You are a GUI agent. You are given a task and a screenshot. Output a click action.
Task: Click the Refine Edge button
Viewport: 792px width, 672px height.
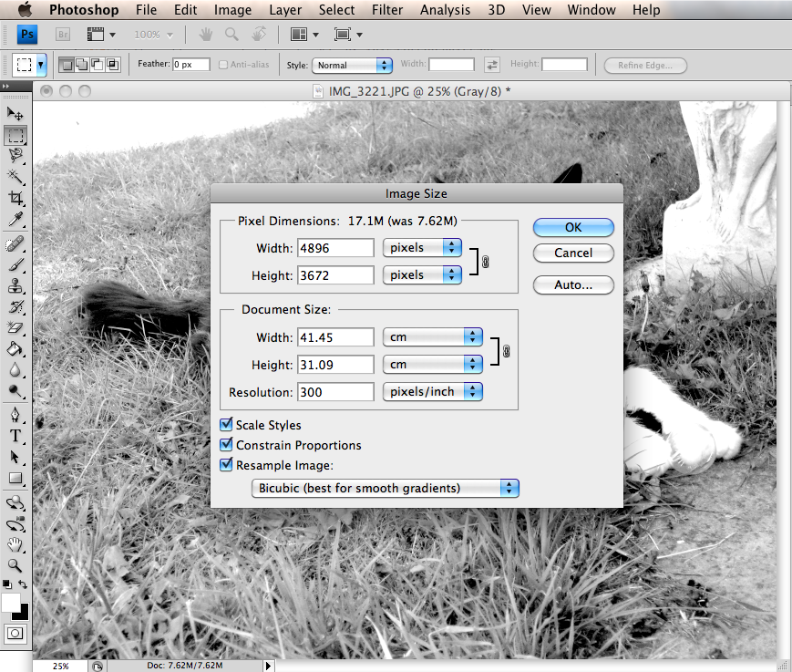point(645,65)
